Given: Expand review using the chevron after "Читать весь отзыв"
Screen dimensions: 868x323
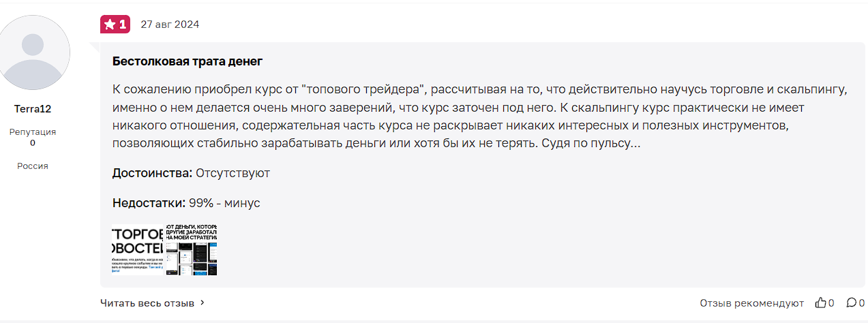Looking at the screenshot, I should pyautogui.click(x=203, y=303).
